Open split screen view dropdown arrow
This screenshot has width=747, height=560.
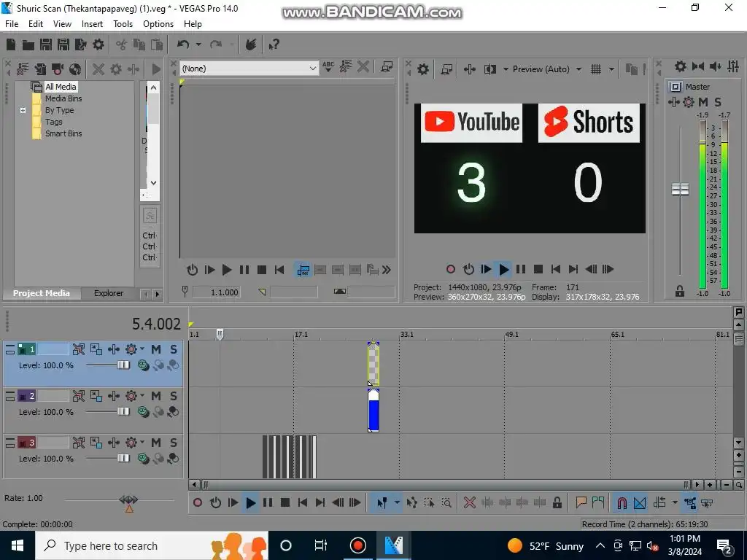click(506, 69)
